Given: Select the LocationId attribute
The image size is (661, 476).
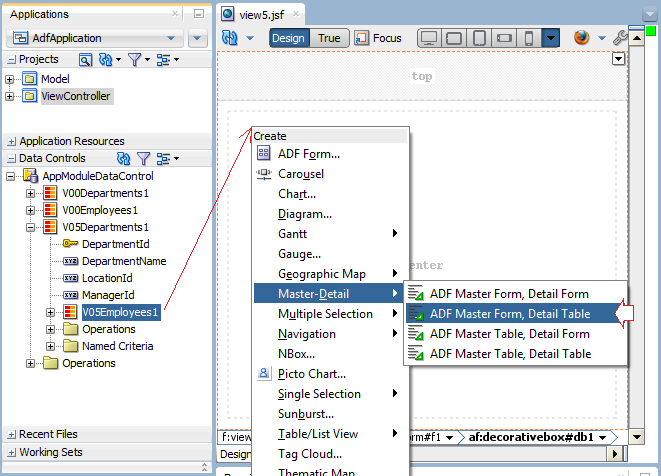Looking at the screenshot, I should click(x=107, y=278).
